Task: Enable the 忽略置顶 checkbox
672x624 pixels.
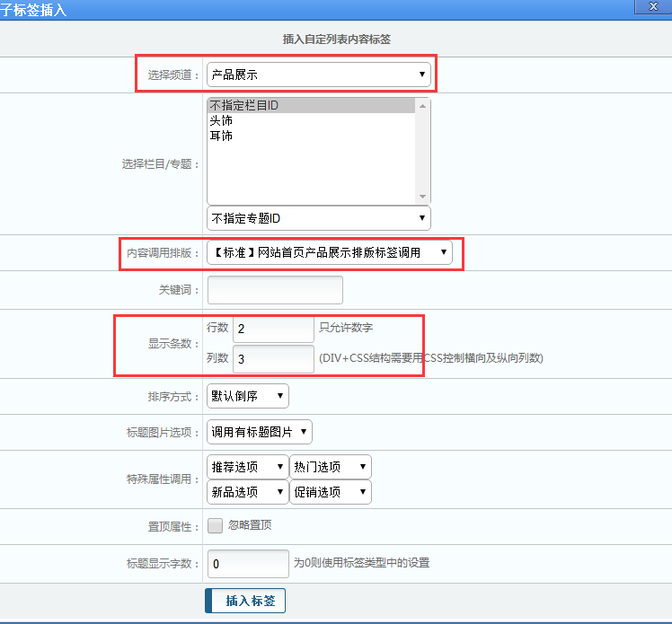Action: 216,526
